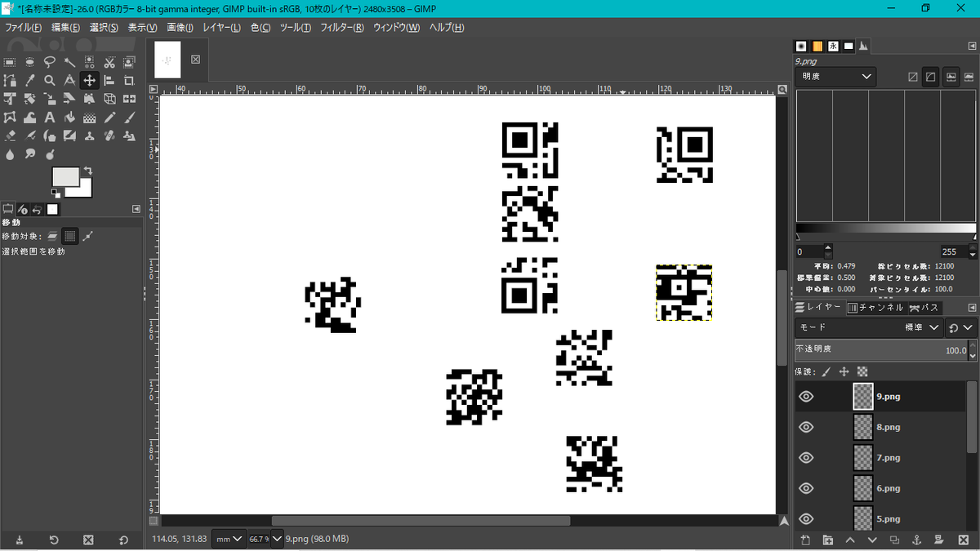Image resolution: width=980 pixels, height=551 pixels.
Task: Open the 明度 histogram channel dropdown
Action: pos(835,77)
